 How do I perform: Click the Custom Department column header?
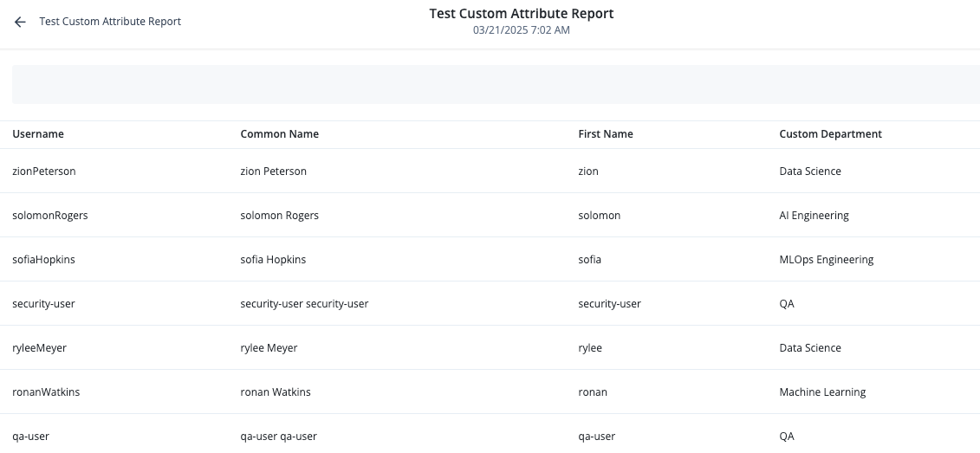pyautogui.click(x=830, y=134)
